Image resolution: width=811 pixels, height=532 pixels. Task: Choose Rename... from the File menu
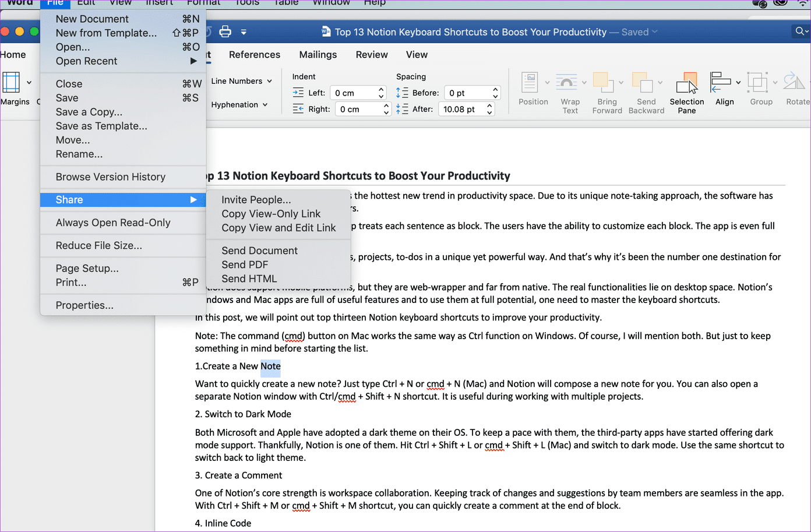click(x=123, y=154)
